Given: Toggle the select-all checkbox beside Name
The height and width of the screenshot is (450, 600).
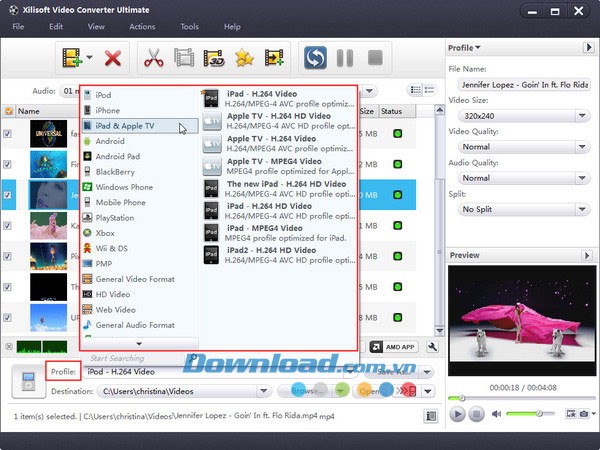Looking at the screenshot, I should [8, 111].
